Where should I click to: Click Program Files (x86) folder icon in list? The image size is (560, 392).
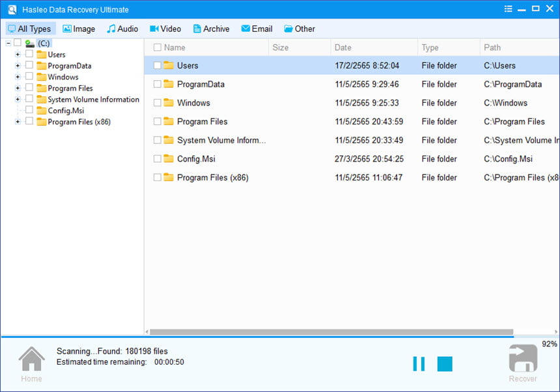[169, 177]
